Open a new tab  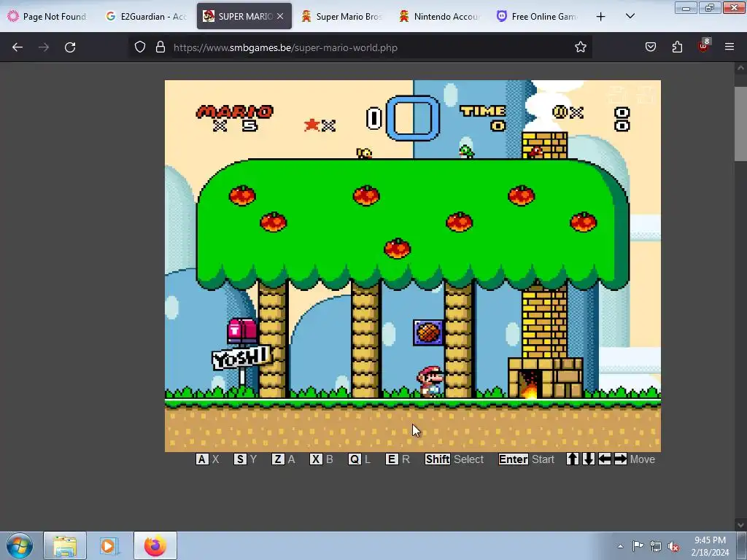pyautogui.click(x=601, y=17)
